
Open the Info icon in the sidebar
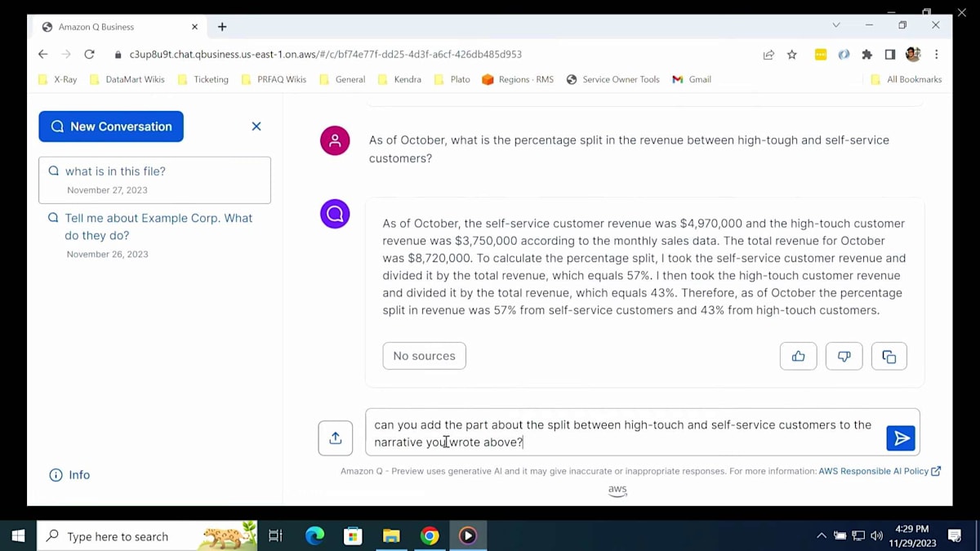pos(56,475)
